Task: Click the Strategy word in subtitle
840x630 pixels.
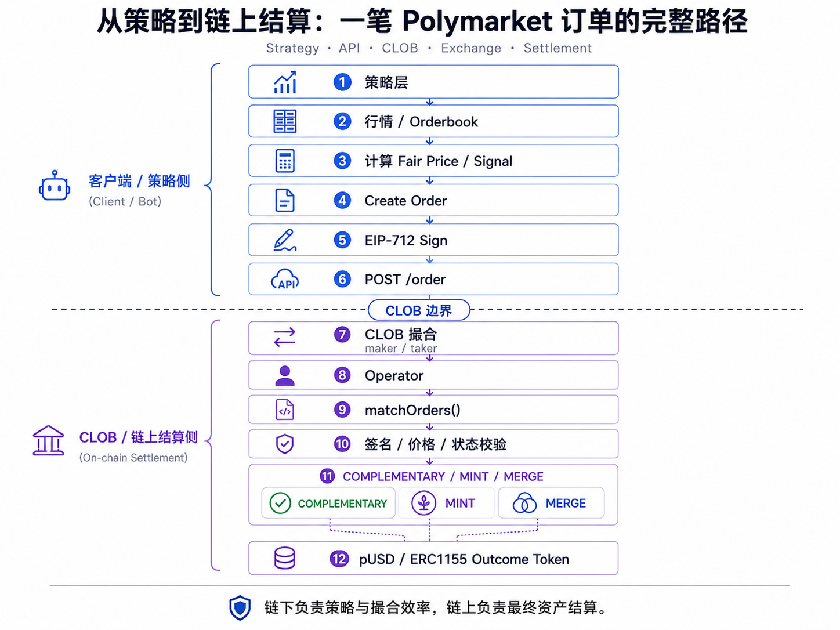Action: tap(292, 48)
